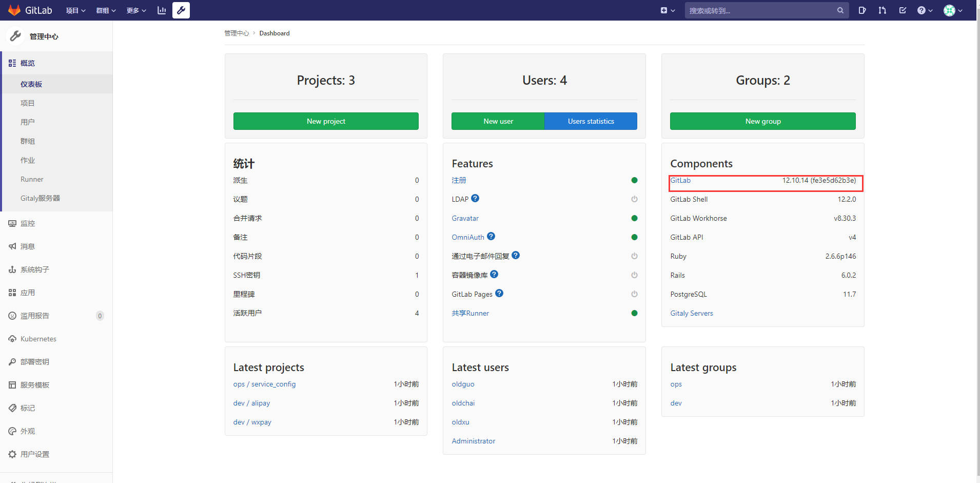Open the Gravatar feature link
Image resolution: width=980 pixels, height=483 pixels.
pyautogui.click(x=465, y=218)
